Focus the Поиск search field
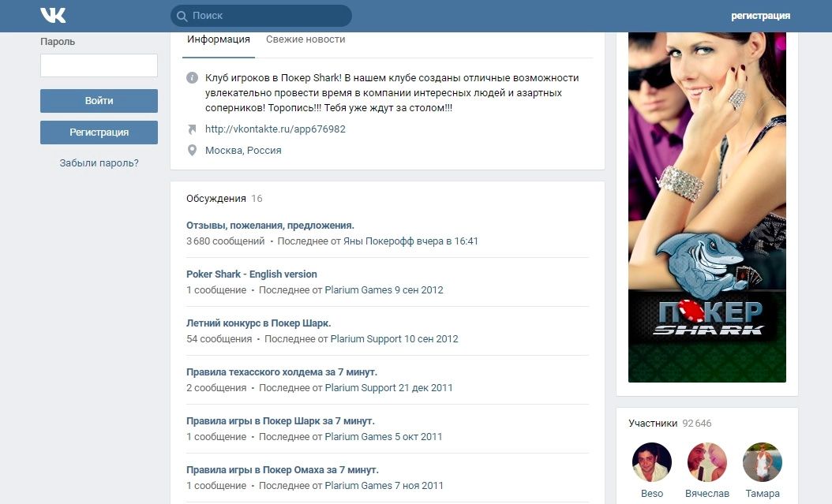The height and width of the screenshot is (504, 832). (x=261, y=16)
